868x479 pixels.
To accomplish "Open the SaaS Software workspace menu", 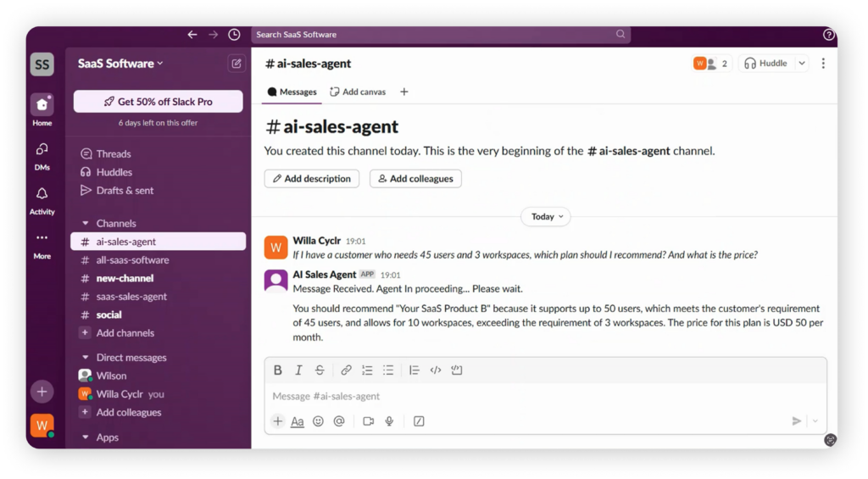I will click(120, 63).
